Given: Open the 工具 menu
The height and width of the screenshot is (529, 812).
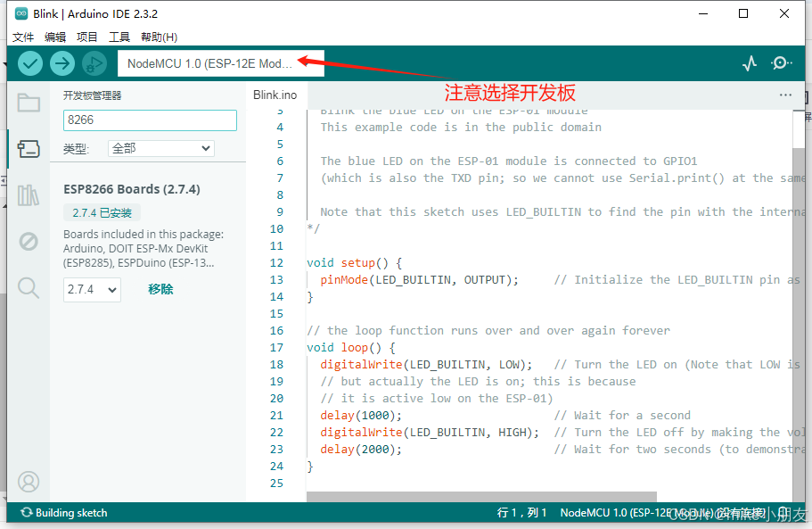Looking at the screenshot, I should [119, 37].
